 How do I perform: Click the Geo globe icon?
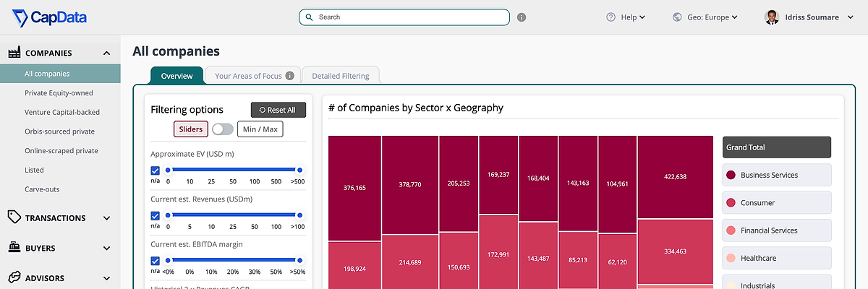pos(678,17)
